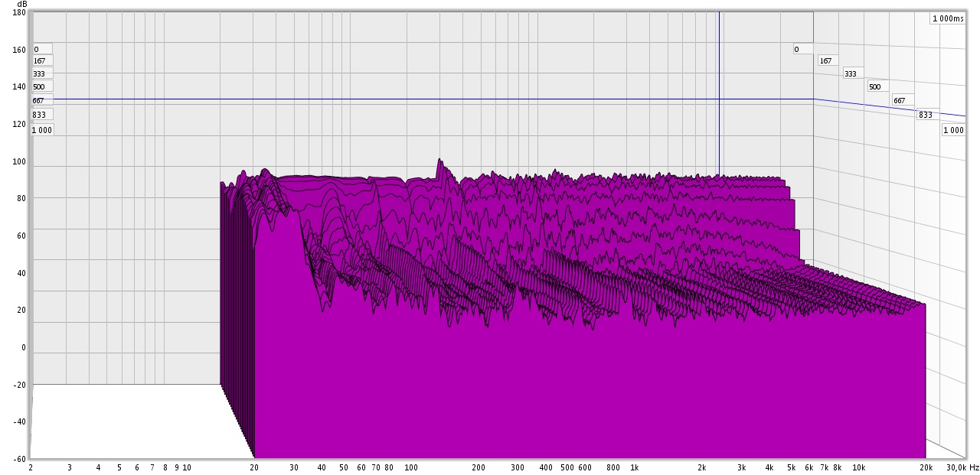Click the blue crosshair cursor intersection
This screenshot has height=475, width=980.
coord(719,99)
